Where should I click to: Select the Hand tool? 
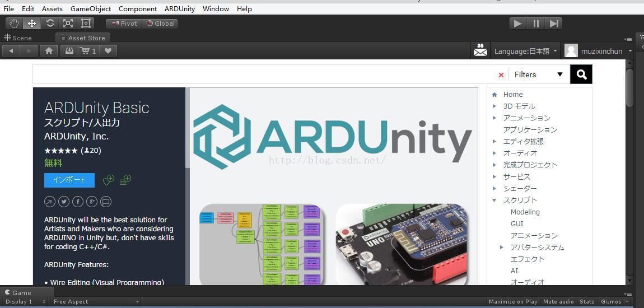pos(15,24)
